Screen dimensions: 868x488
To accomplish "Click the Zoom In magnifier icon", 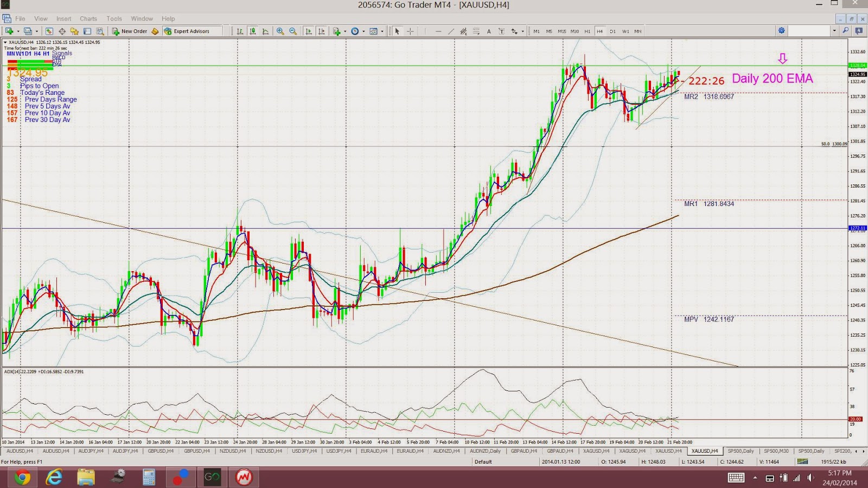I will (x=280, y=31).
